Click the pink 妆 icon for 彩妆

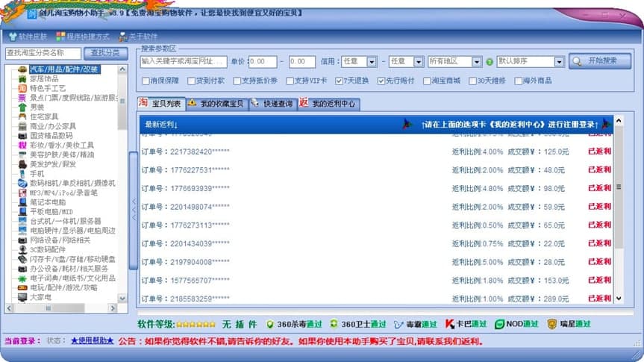point(22,145)
